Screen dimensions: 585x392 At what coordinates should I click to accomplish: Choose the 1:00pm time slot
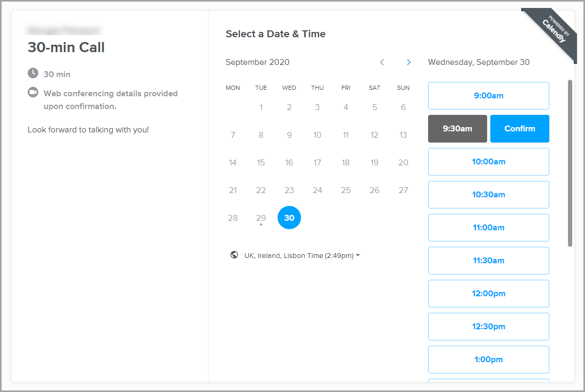[x=488, y=360]
